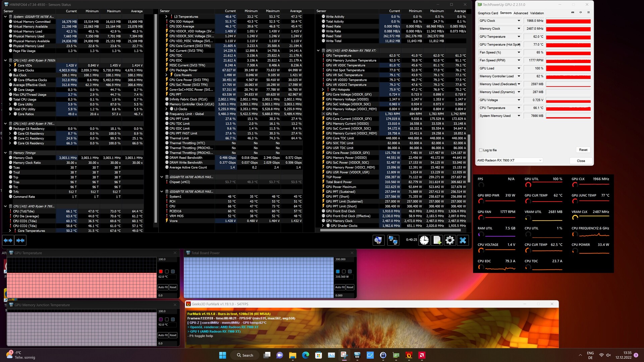Click HWiNFO settings gear icon
This screenshot has width=644, height=362.
point(450,240)
